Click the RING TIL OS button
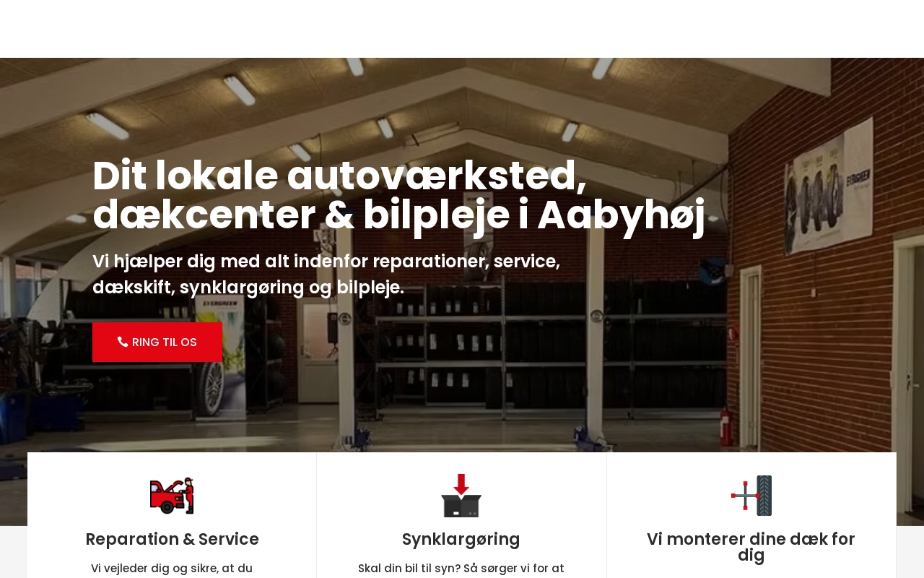The width and height of the screenshot is (924, 578). [x=157, y=342]
